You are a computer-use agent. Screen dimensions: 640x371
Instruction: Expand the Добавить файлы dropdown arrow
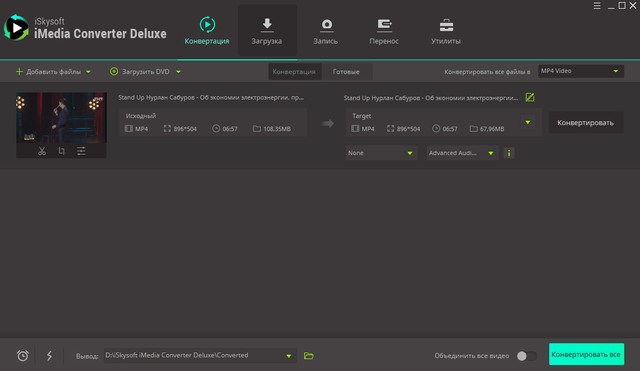click(88, 72)
